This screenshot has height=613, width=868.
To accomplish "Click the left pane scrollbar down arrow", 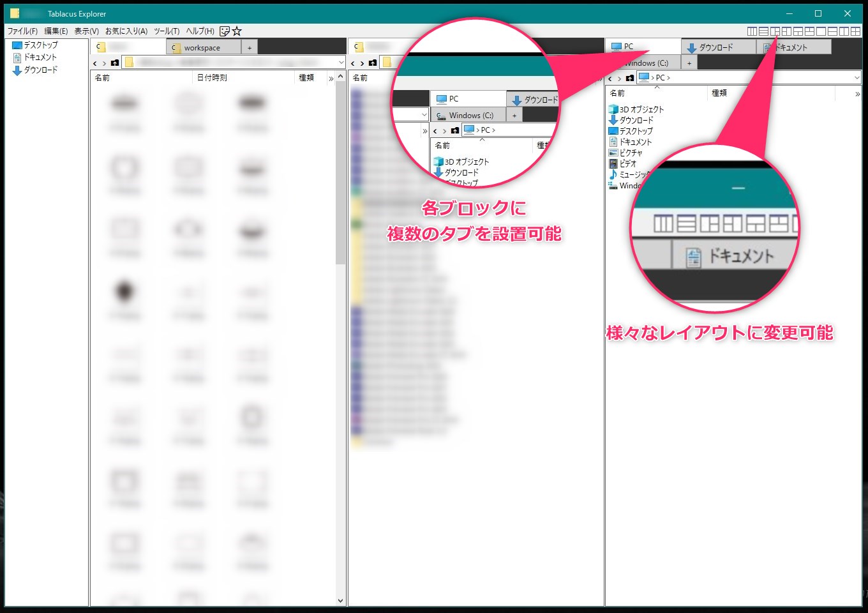I will point(340,601).
